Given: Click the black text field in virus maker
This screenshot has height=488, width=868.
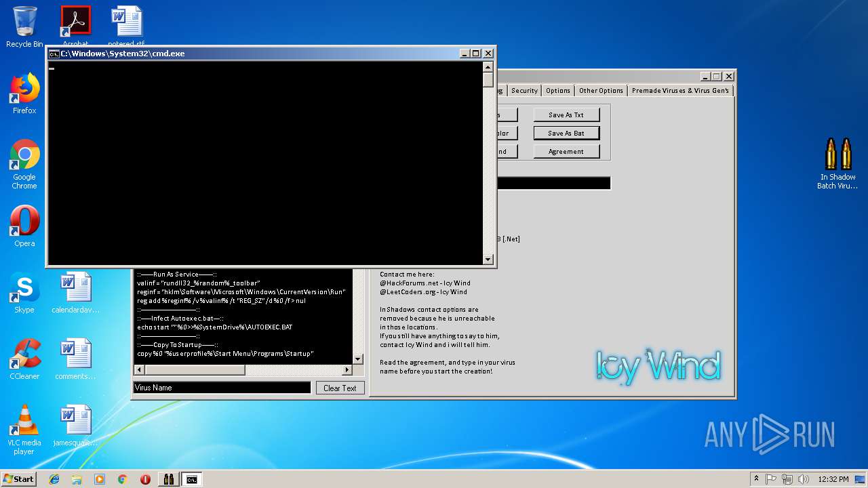Looking at the screenshot, I should tap(553, 183).
